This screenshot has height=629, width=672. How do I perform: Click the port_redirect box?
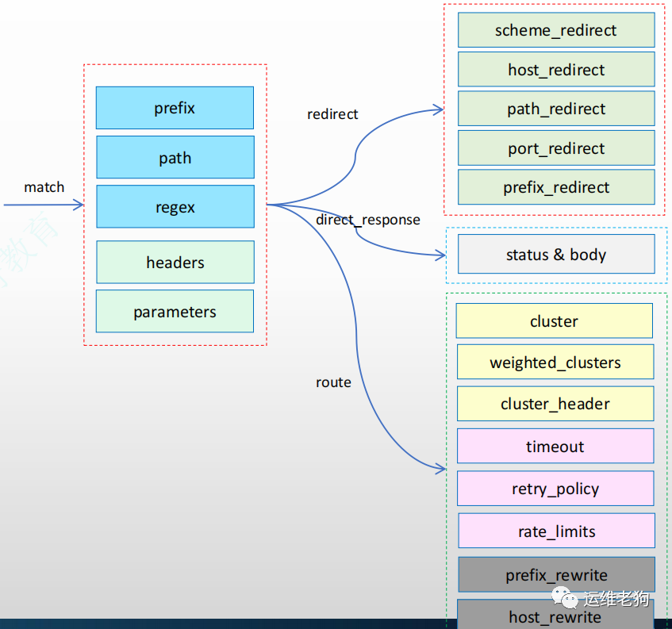(x=556, y=148)
